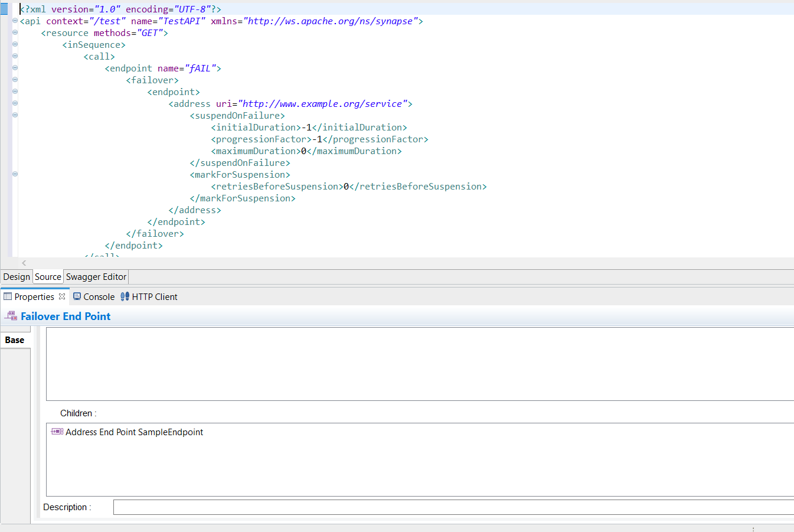This screenshot has height=532, width=794.
Task: Click the Console monitor icon
Action: (x=77, y=296)
